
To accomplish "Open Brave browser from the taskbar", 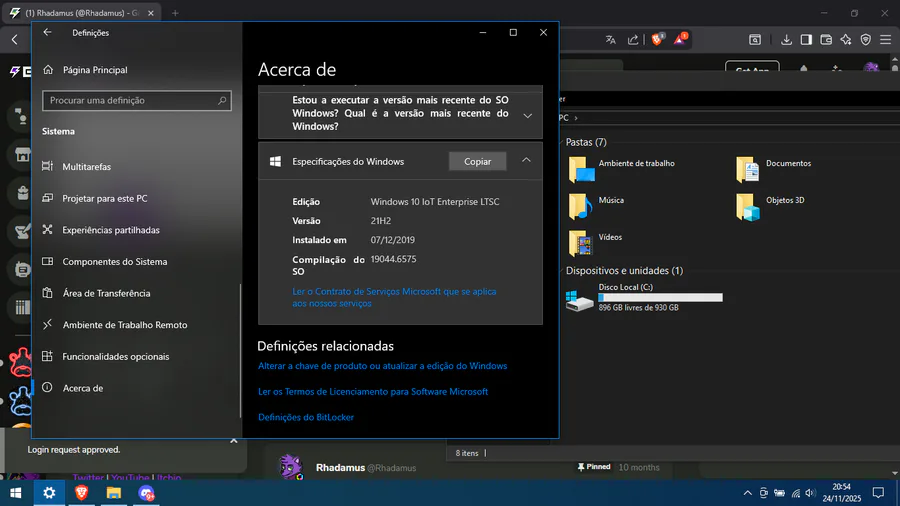I will [82, 493].
